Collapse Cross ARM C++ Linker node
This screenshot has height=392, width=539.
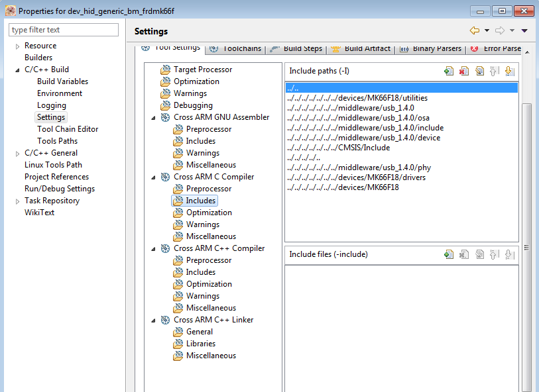[153, 320]
